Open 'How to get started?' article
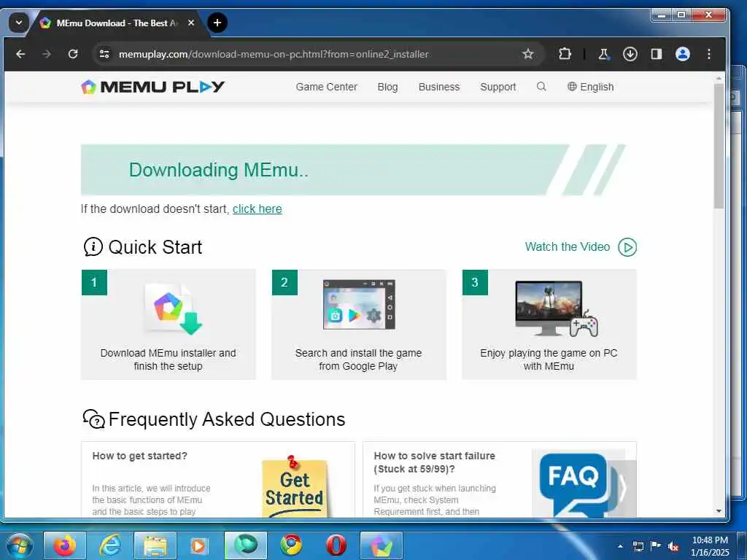 (x=139, y=456)
